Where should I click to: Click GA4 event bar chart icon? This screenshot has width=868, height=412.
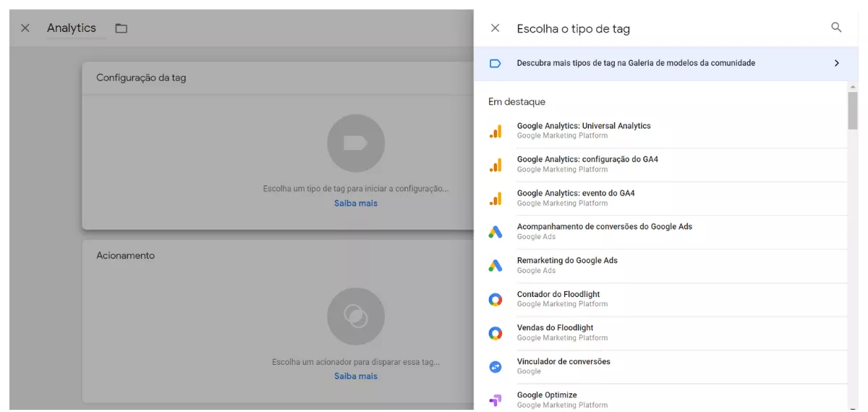pos(495,198)
